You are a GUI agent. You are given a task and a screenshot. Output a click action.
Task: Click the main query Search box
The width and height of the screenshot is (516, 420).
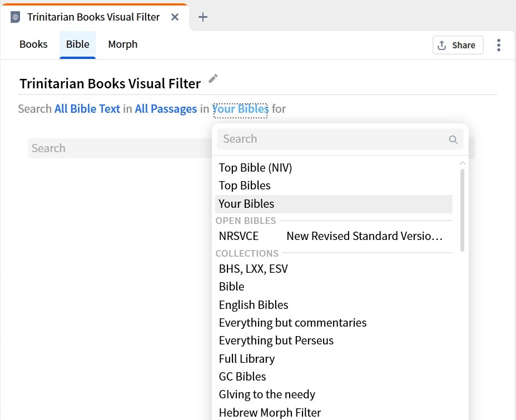120,148
